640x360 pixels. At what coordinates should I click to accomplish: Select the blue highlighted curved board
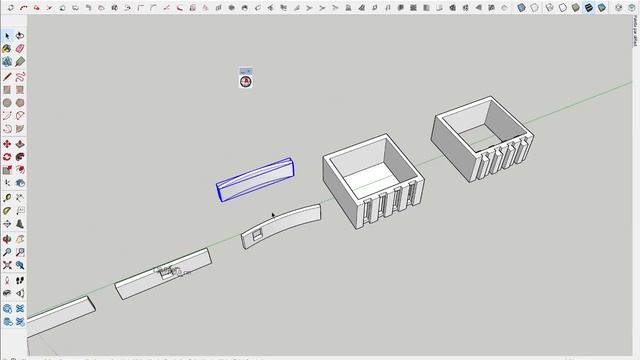(x=255, y=180)
